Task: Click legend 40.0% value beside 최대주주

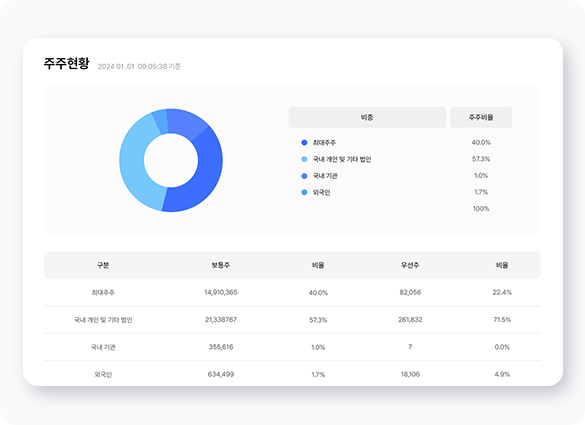Action: pos(481,143)
